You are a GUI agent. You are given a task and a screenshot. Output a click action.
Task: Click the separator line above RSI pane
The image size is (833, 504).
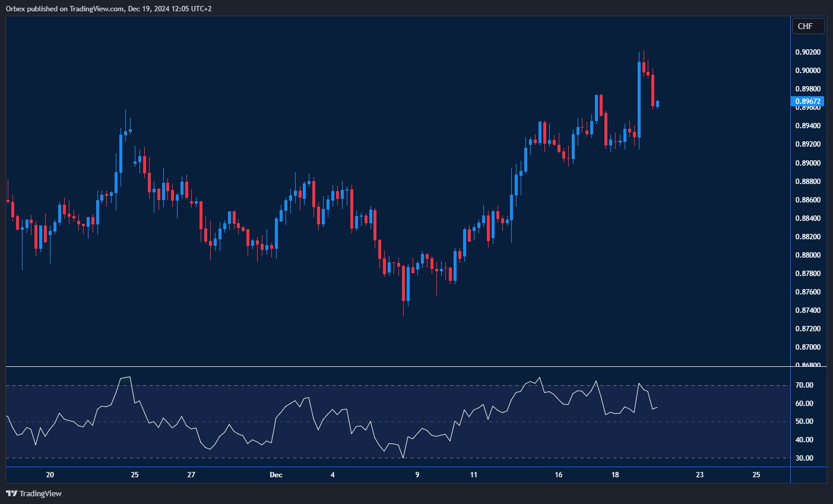398,367
